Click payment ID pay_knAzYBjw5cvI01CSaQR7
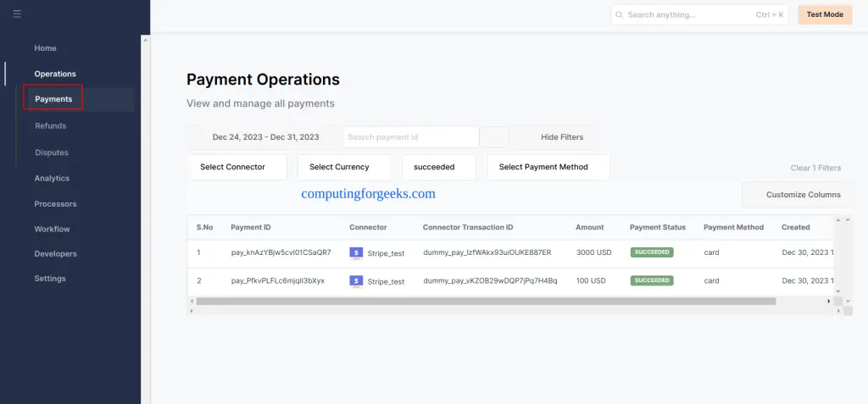This screenshot has width=868, height=404. (x=281, y=253)
